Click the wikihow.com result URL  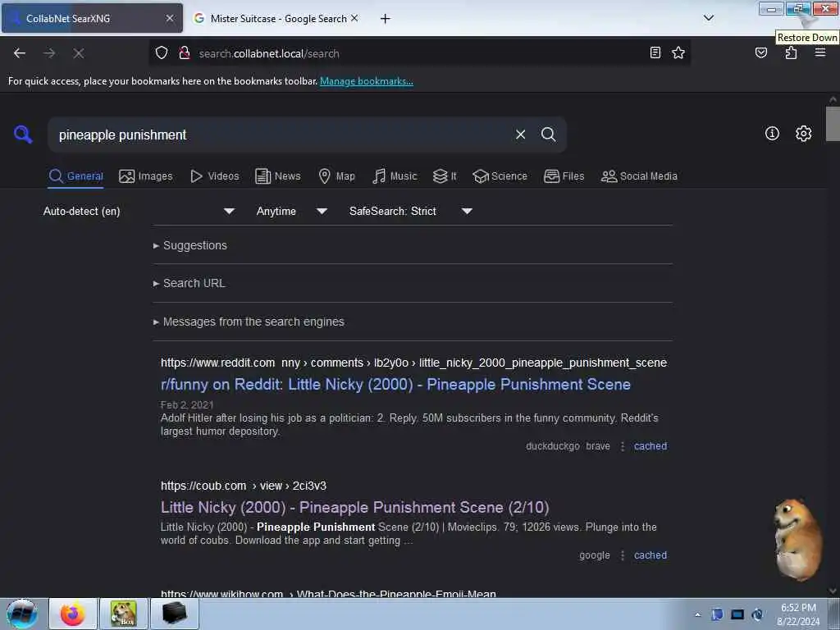coord(328,594)
